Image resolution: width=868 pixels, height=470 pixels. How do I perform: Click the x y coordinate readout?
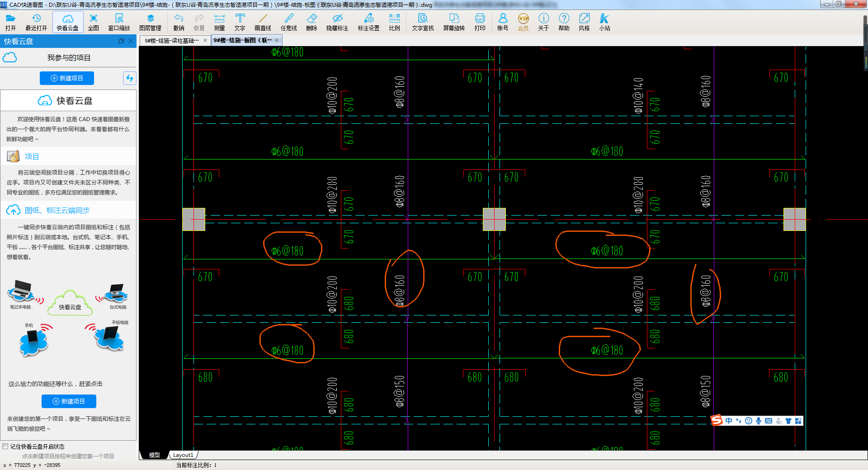click(x=32, y=465)
